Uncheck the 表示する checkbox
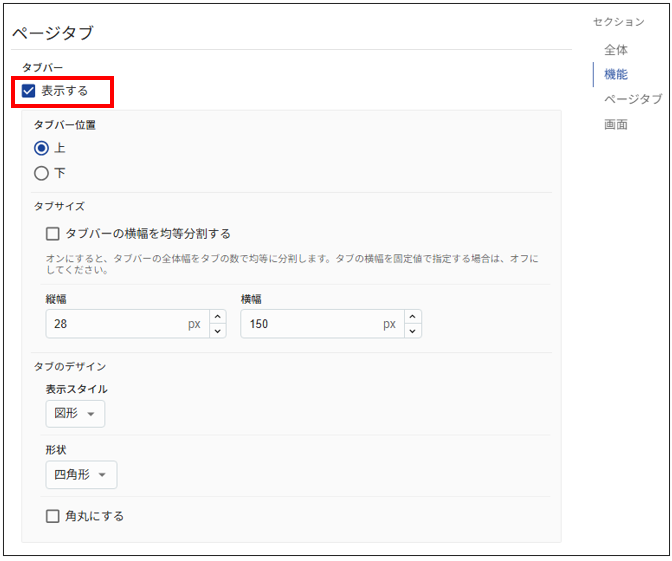Viewport: 672px width, 561px height. click(29, 91)
